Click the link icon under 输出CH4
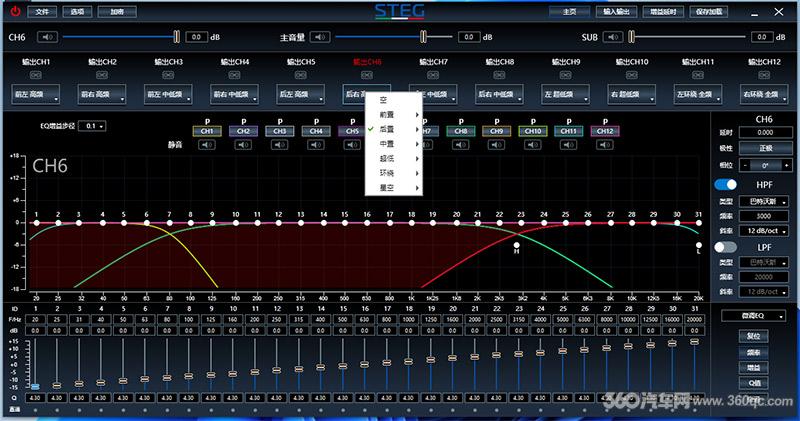The height and width of the screenshot is (421, 800). [x=235, y=75]
